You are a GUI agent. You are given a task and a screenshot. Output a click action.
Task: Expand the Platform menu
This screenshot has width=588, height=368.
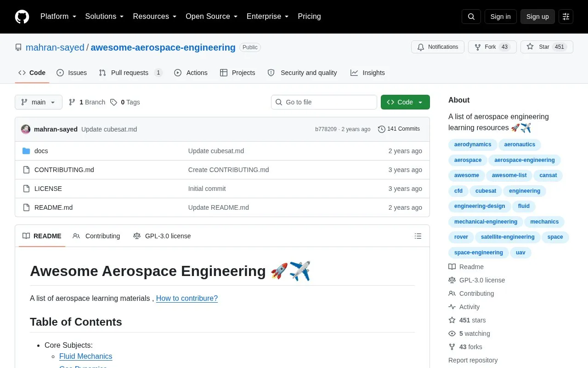pyautogui.click(x=58, y=17)
